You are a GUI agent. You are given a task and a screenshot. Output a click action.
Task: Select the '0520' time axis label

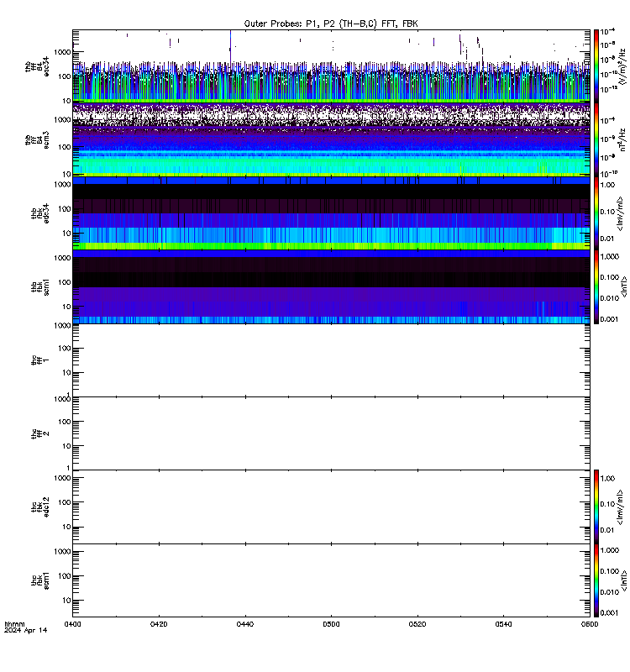coord(417,624)
